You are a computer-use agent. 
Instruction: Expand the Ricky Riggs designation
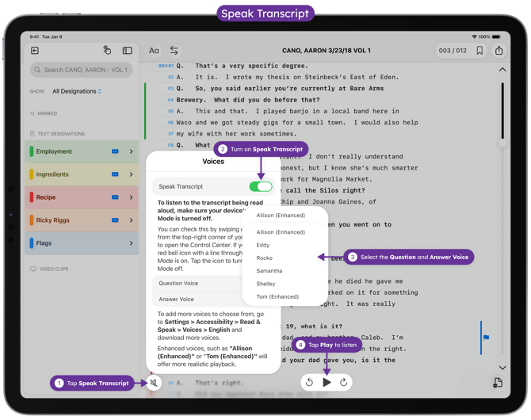click(x=131, y=220)
